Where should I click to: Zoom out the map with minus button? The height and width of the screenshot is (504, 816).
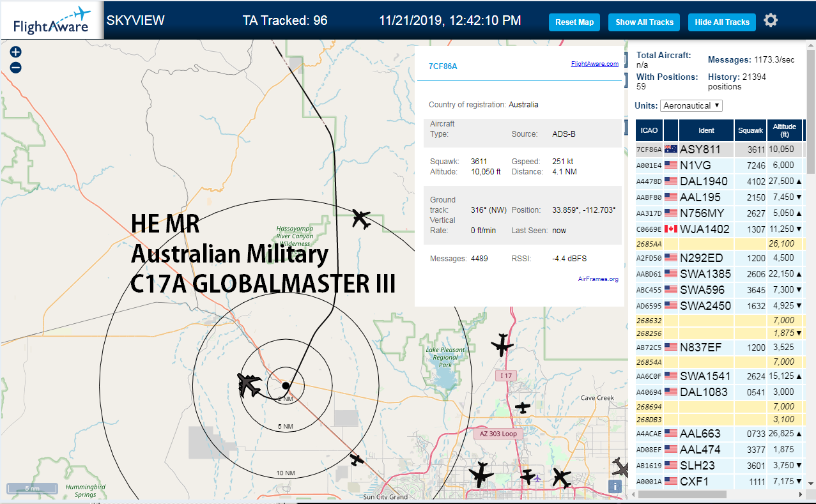click(x=16, y=68)
